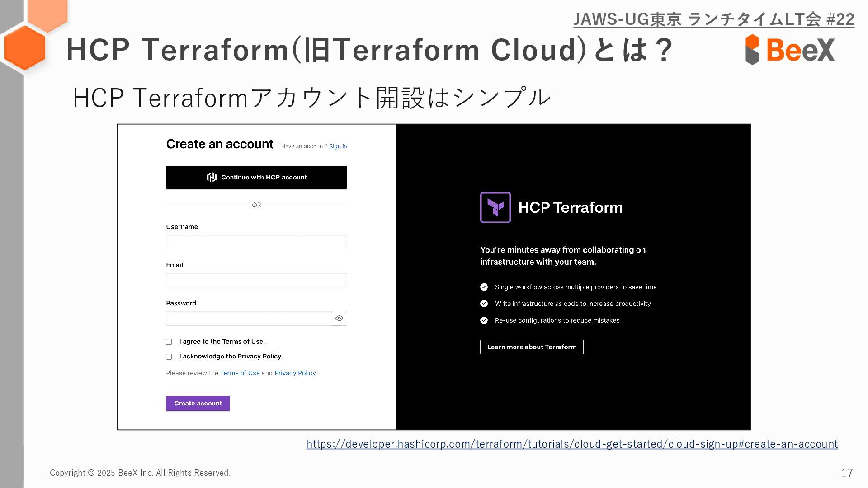The image size is (868, 488).
Task: Check the agree to Terms of Use box
Action: point(169,342)
